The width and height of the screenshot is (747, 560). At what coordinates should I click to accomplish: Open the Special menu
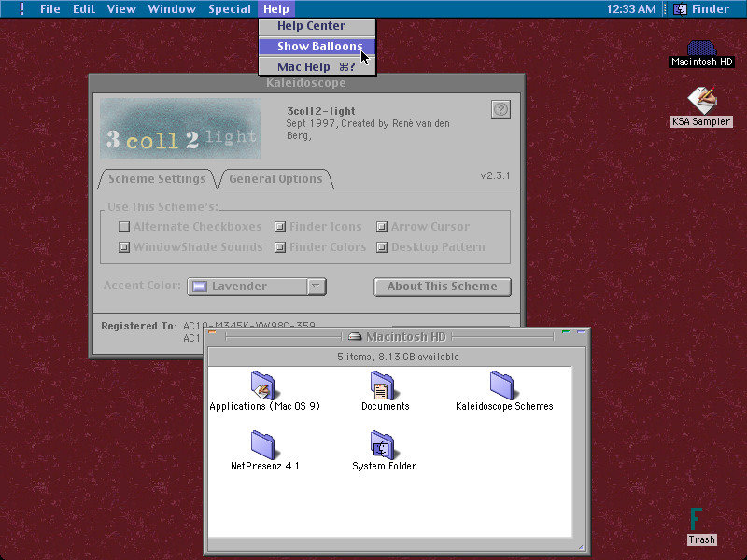click(x=230, y=8)
